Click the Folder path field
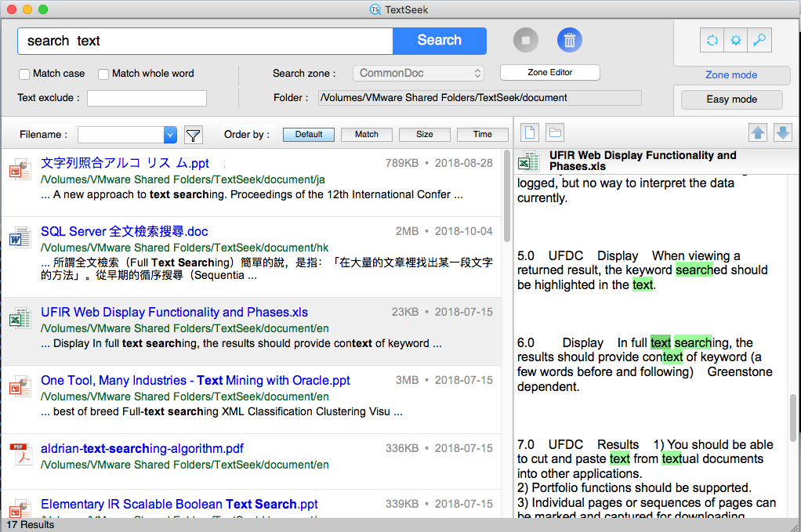Image resolution: width=801 pixels, height=532 pixels. [x=480, y=97]
